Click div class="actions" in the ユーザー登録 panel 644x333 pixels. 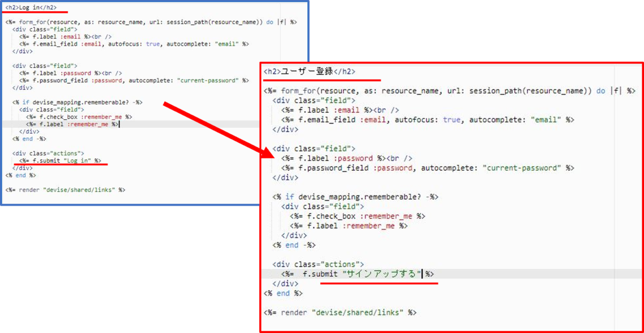tap(318, 264)
